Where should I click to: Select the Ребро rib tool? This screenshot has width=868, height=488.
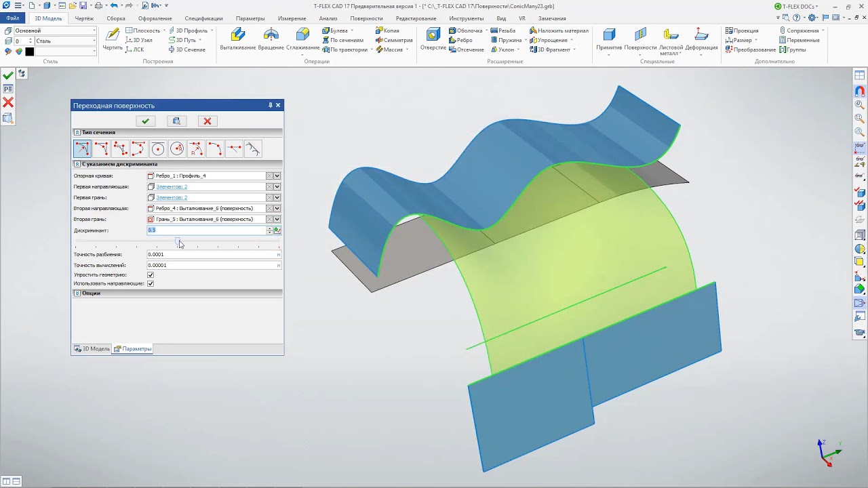460,40
